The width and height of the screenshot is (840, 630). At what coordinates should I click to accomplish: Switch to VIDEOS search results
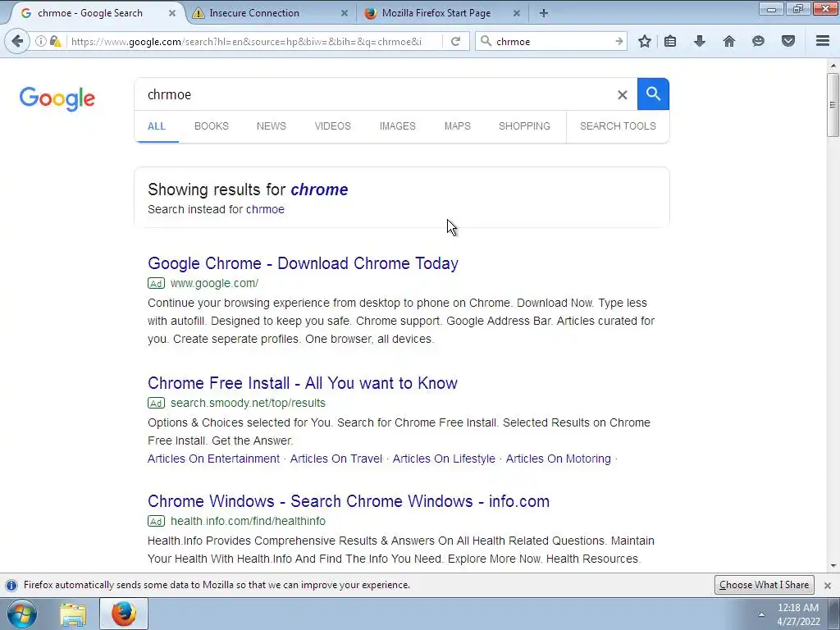[x=333, y=126]
